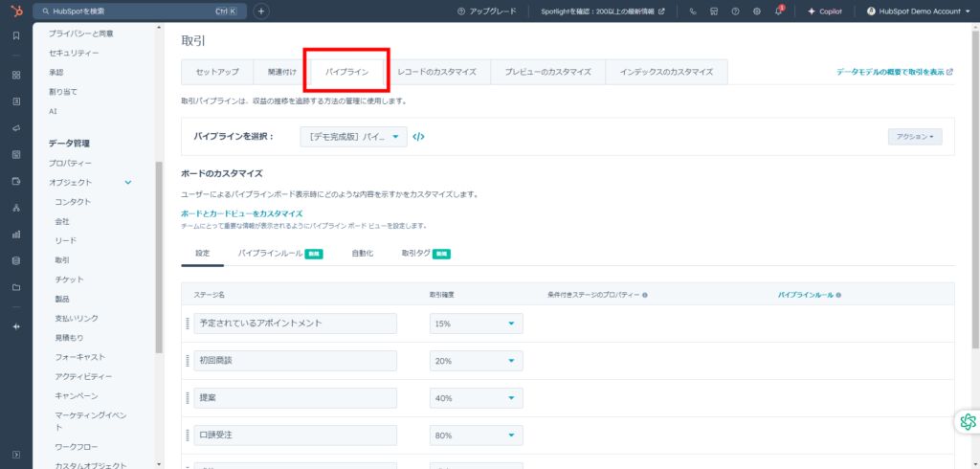
Task: Switch to プレビューのカスタマイズ tab
Action: click(x=548, y=72)
